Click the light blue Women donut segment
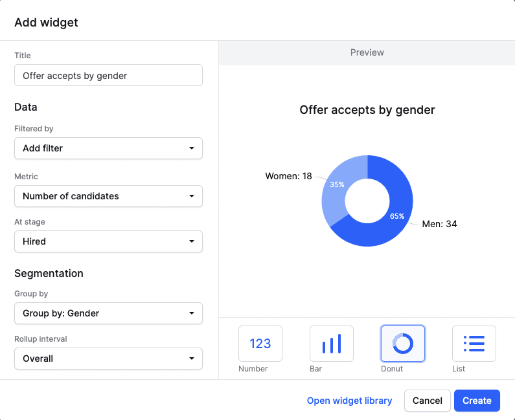Viewport: 515px width, 420px height. coord(335,188)
